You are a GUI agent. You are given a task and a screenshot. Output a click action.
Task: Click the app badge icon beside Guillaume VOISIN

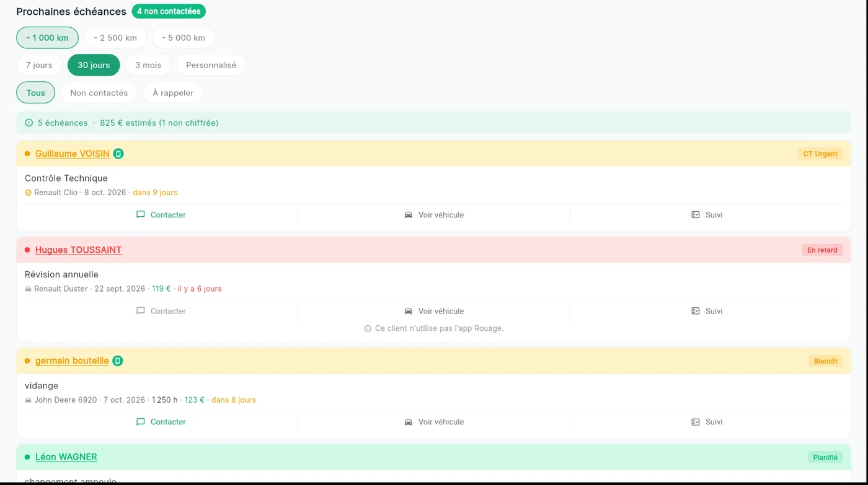point(118,154)
